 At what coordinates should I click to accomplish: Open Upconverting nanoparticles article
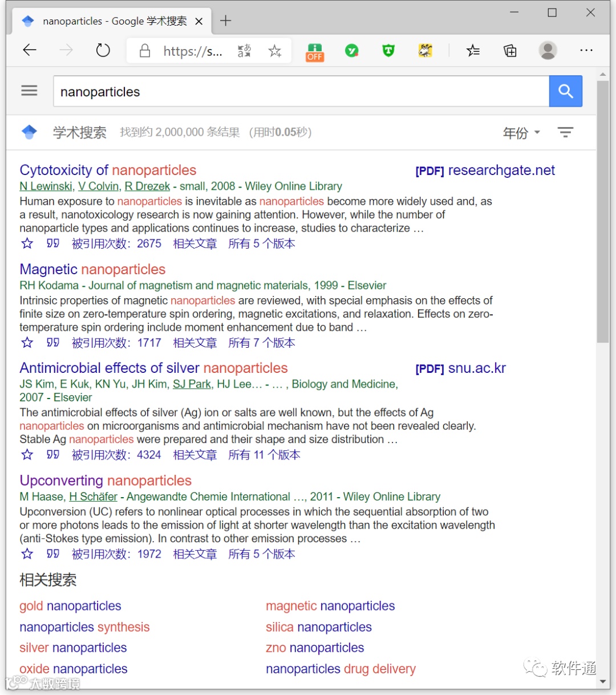[106, 481]
